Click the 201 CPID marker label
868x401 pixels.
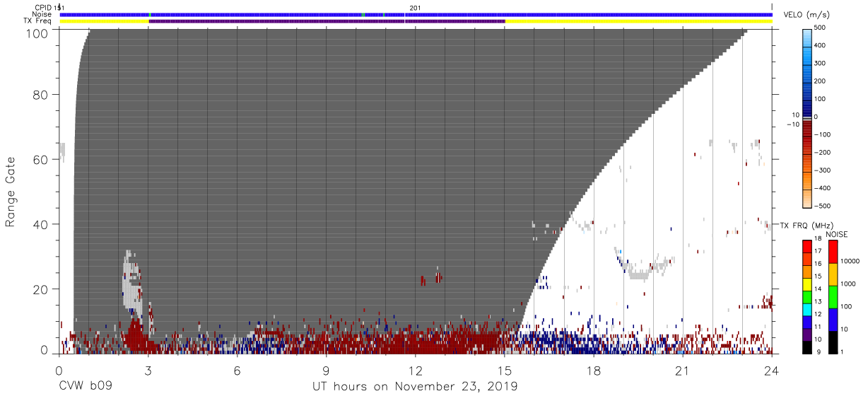415,8
